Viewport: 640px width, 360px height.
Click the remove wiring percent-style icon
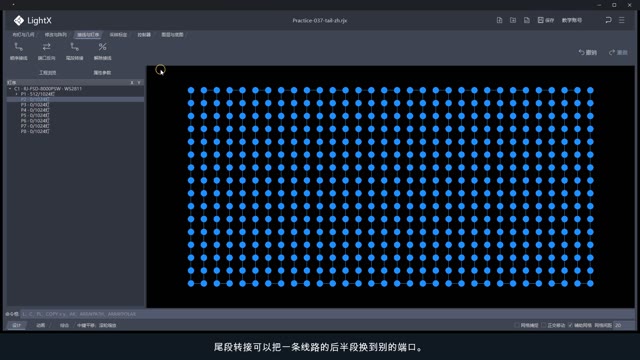[x=102, y=47]
